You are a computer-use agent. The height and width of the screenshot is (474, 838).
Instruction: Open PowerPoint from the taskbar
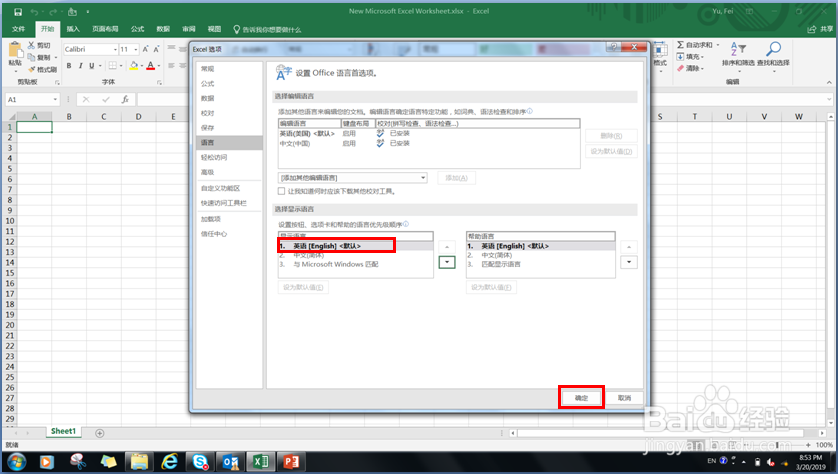(x=292, y=462)
